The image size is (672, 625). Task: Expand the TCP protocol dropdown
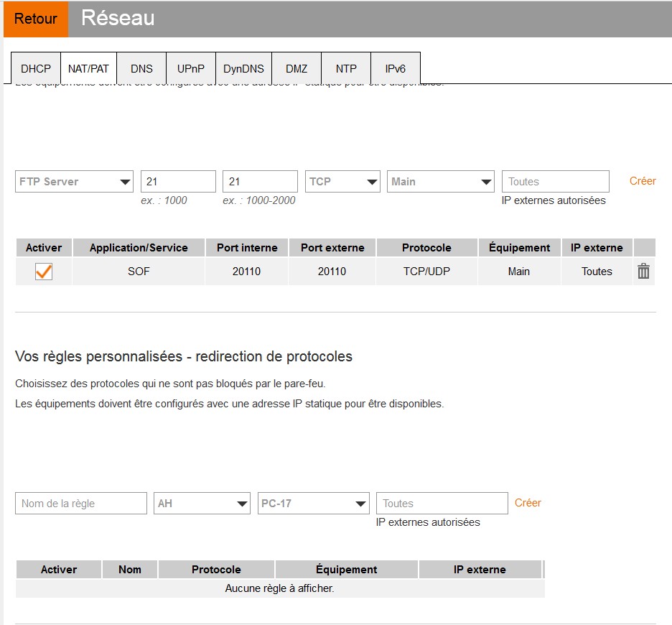(x=342, y=182)
